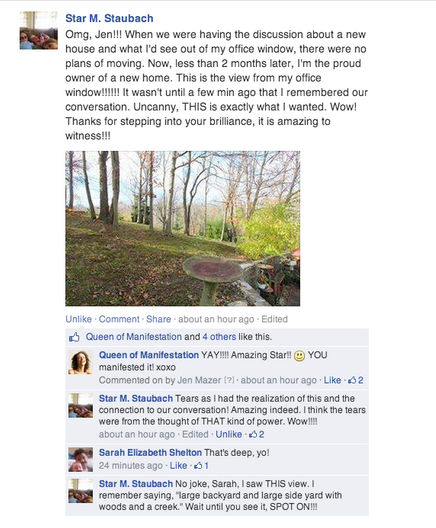The width and height of the screenshot is (436, 528).
Task: Click the thumbs-up icon beside Queen of Manifestation likes
Action: [74, 337]
